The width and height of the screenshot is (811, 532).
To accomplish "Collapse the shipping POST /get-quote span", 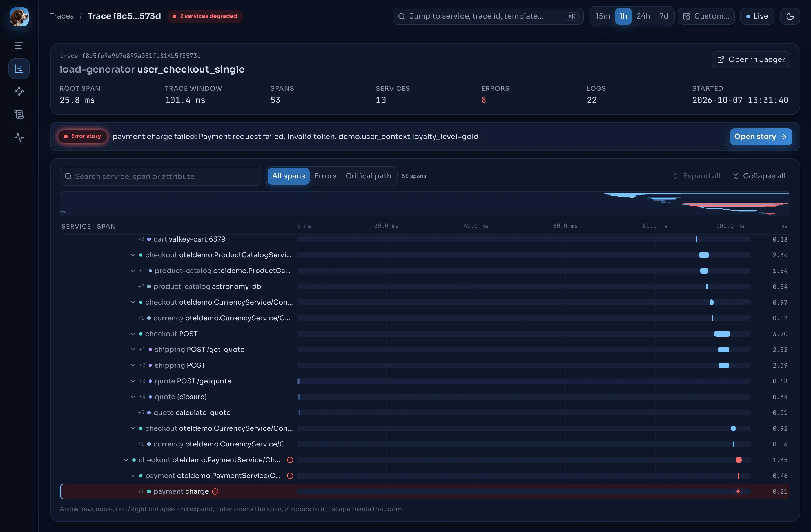I will (x=133, y=349).
